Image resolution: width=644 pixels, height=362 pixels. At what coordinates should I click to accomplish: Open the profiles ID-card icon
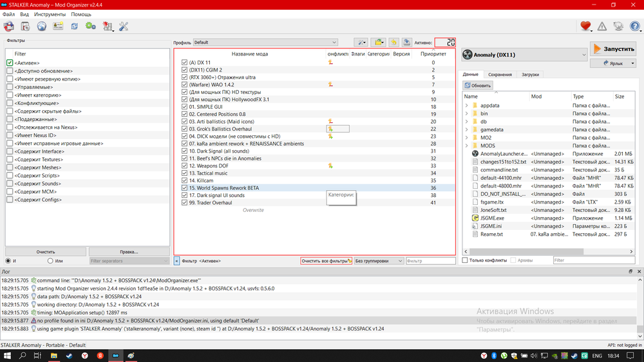(58, 26)
